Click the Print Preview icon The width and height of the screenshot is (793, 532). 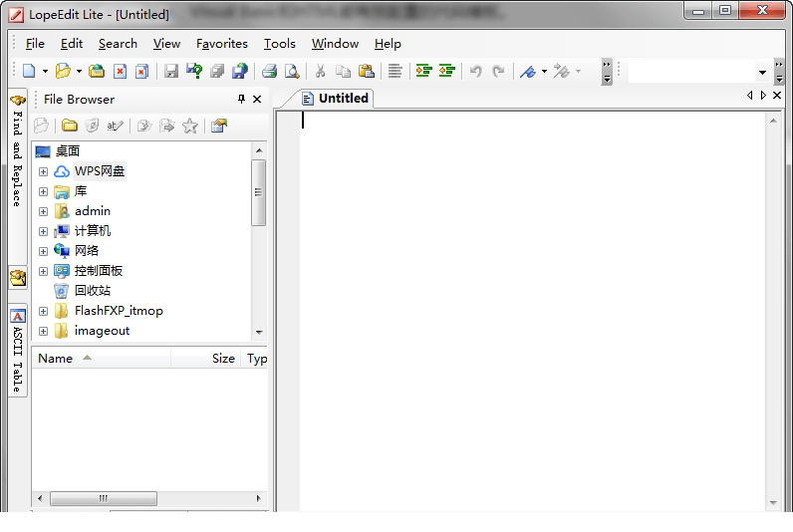click(x=292, y=72)
